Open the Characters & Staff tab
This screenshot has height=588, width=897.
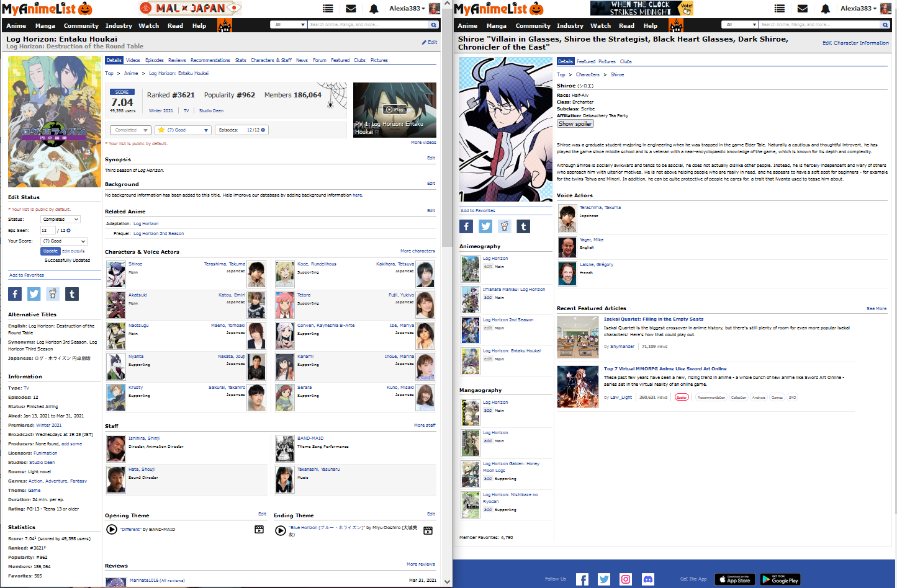[271, 61]
